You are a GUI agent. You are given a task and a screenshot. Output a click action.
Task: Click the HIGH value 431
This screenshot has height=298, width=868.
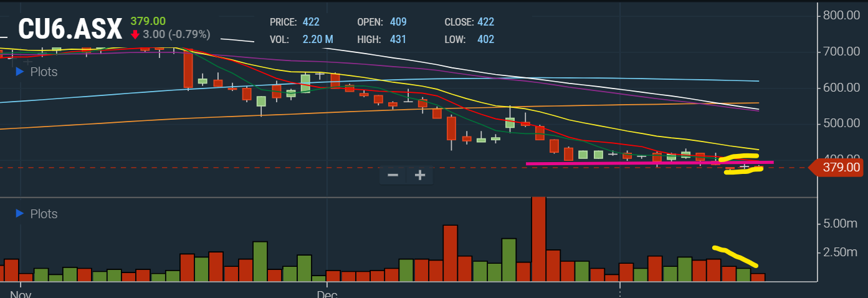[398, 39]
